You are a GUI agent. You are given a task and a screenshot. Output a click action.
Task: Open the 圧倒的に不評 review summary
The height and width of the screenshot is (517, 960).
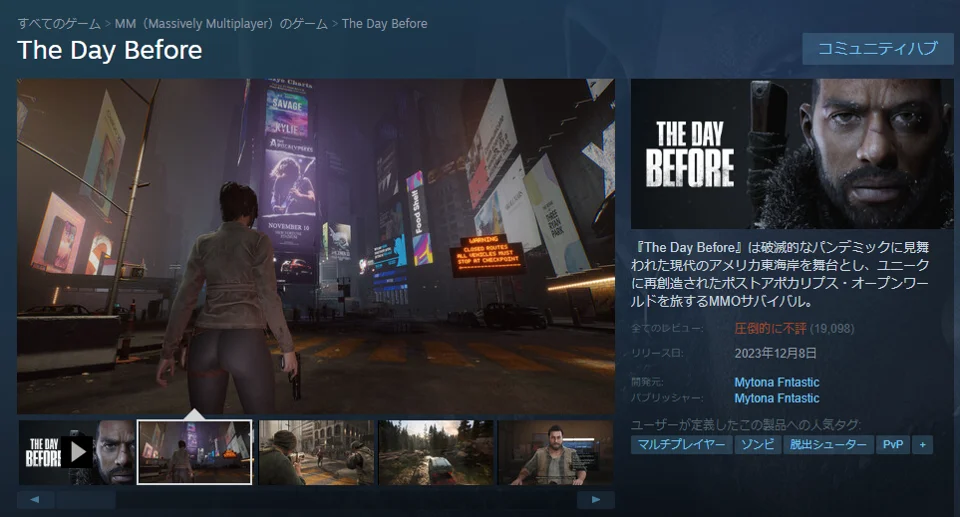[x=770, y=328]
